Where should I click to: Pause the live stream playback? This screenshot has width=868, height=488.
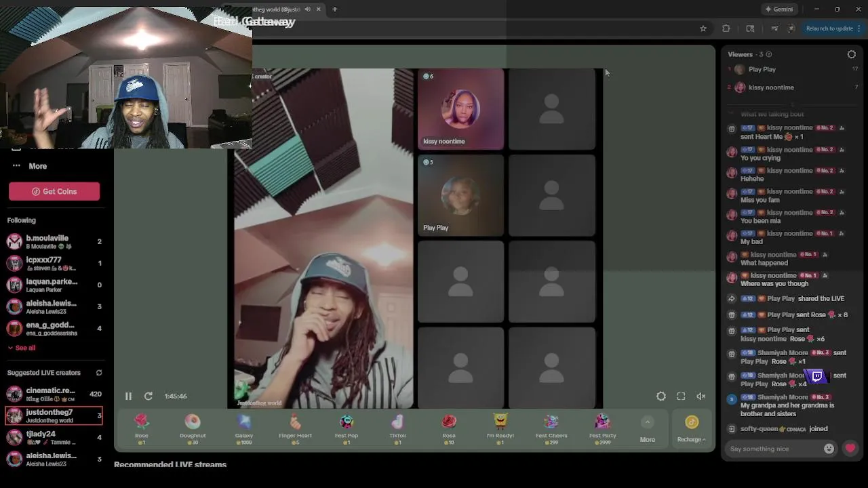(128, 396)
